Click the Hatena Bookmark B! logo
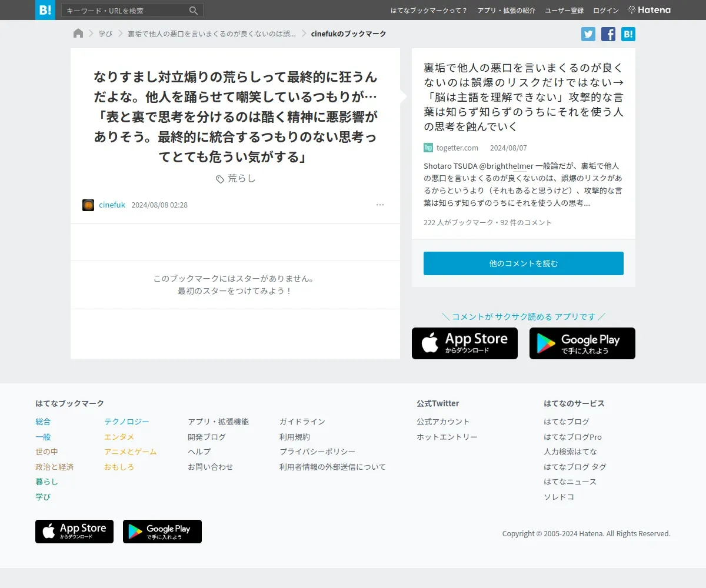The image size is (706, 588). tap(45, 10)
